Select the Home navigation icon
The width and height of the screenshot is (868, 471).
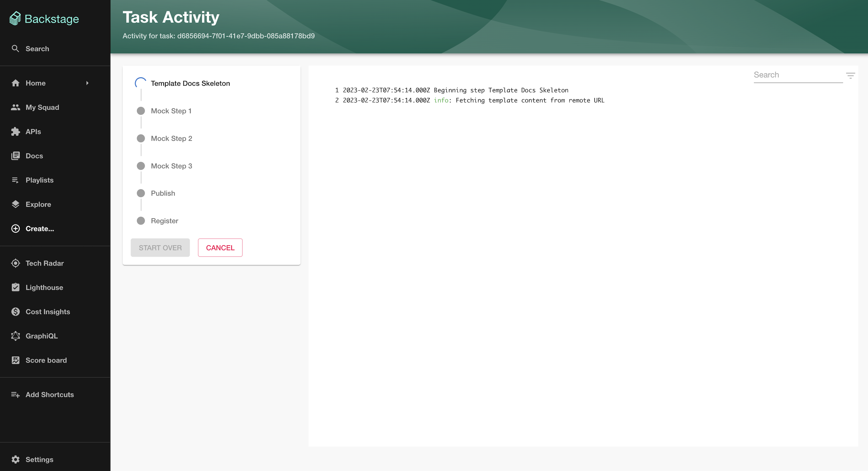15,83
